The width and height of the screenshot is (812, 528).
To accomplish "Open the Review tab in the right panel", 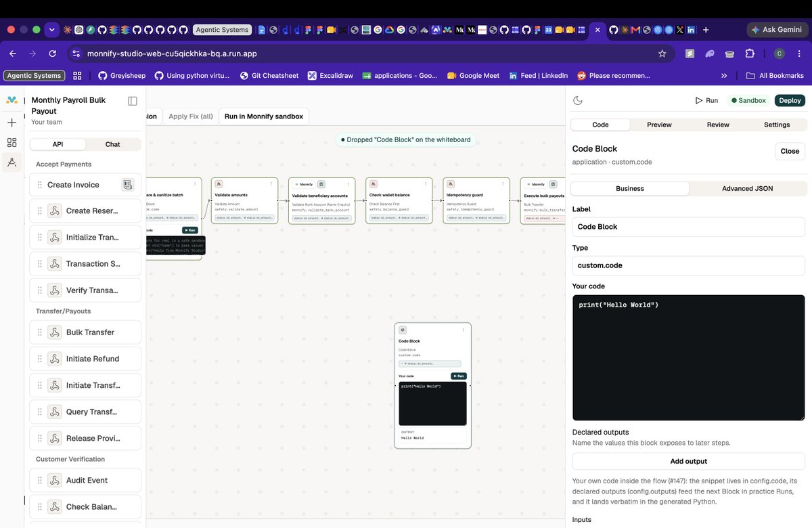I will click(x=718, y=125).
